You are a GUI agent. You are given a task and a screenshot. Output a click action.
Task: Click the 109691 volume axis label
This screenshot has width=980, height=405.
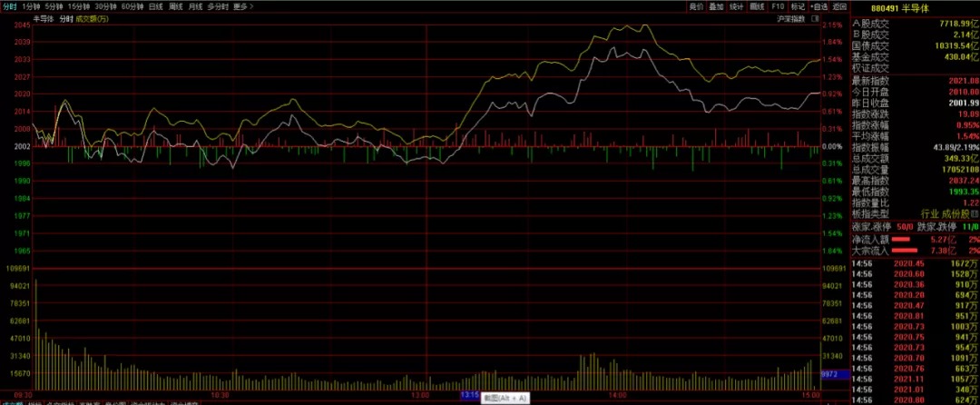[x=18, y=268]
